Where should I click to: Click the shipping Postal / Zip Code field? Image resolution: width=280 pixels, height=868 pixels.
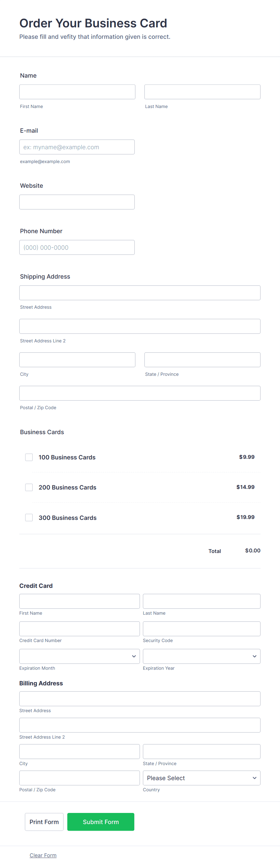[x=140, y=393]
